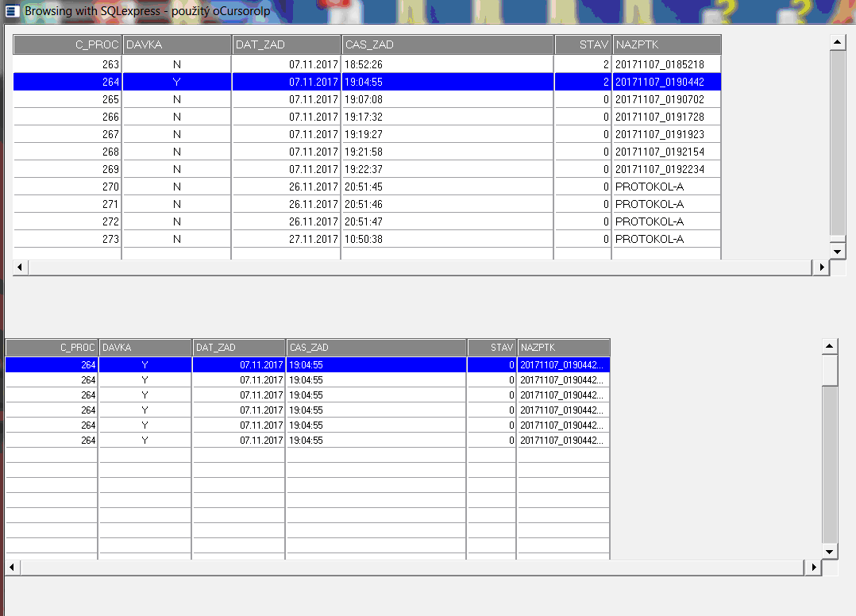Screen dimensions: 856x616
Task: Click the STAV column header in the top grid
Action: point(582,44)
